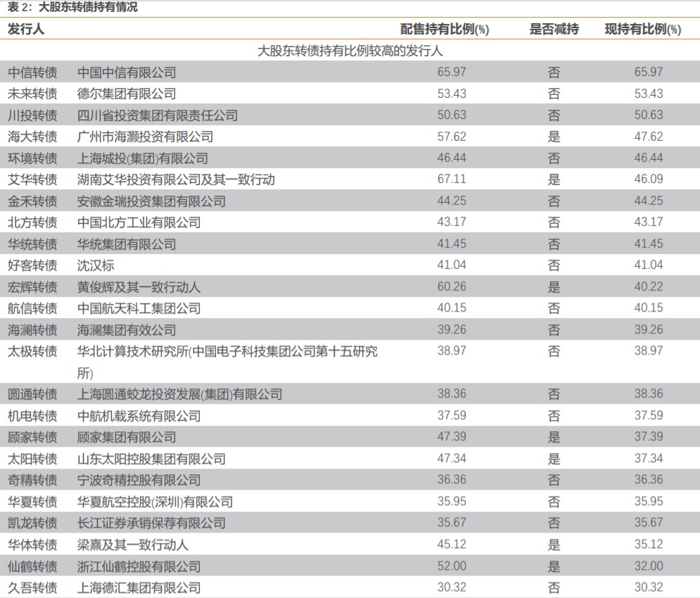Click the 发行人 column header

coord(26,29)
